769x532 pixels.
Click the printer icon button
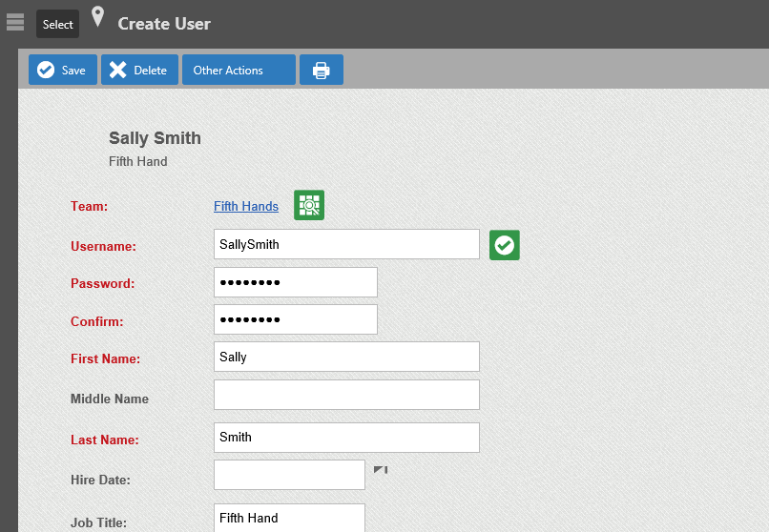(x=322, y=70)
